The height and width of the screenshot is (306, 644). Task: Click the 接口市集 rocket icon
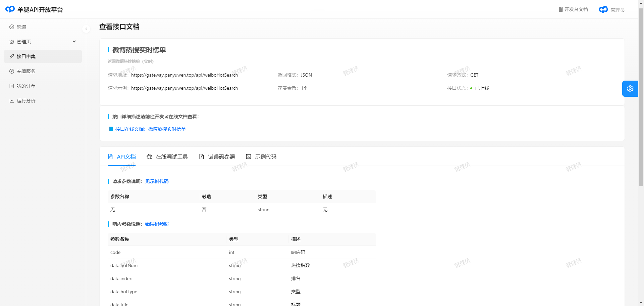[x=12, y=56]
